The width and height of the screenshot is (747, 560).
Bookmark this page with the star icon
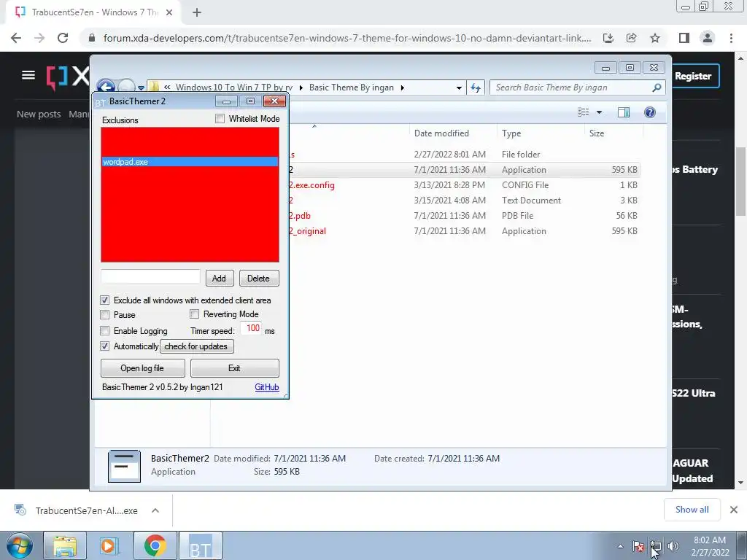(655, 38)
